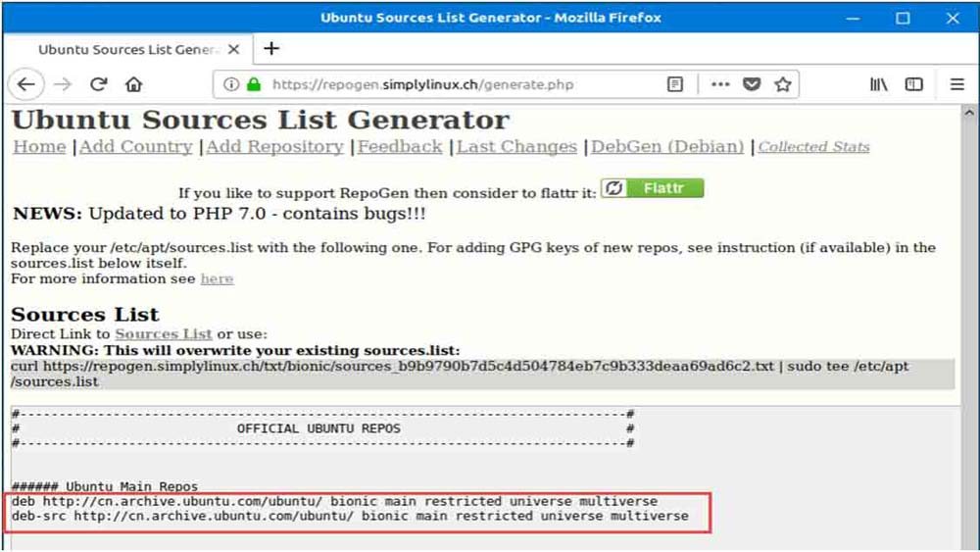This screenshot has width=980, height=552.
Task: Open the direct Sources List link
Action: [x=163, y=333]
